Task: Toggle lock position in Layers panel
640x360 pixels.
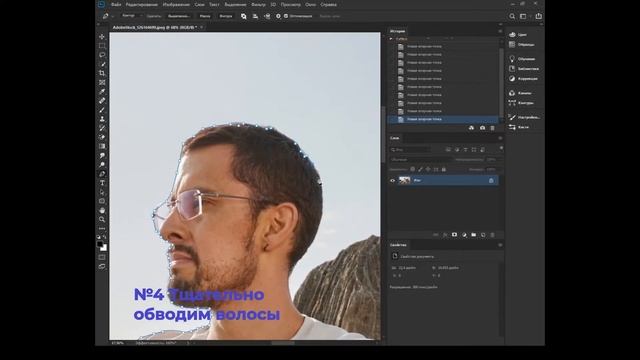Action: 428,169
